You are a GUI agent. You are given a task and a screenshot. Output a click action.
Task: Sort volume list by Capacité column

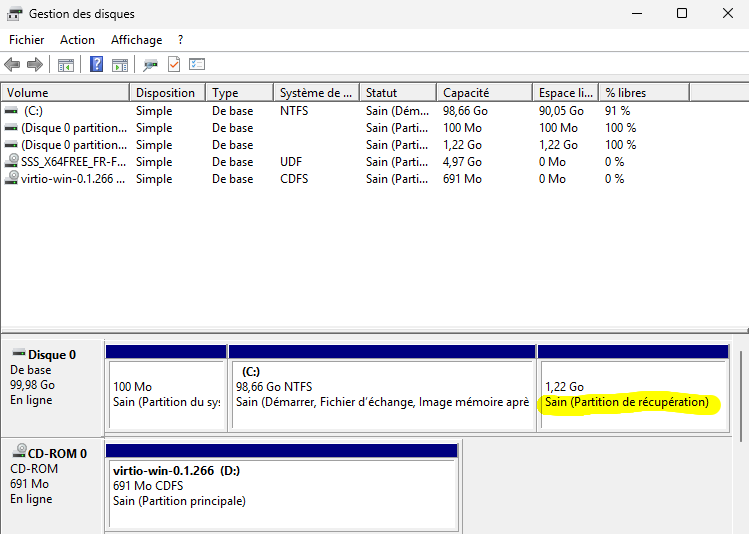pyautogui.click(x=483, y=93)
